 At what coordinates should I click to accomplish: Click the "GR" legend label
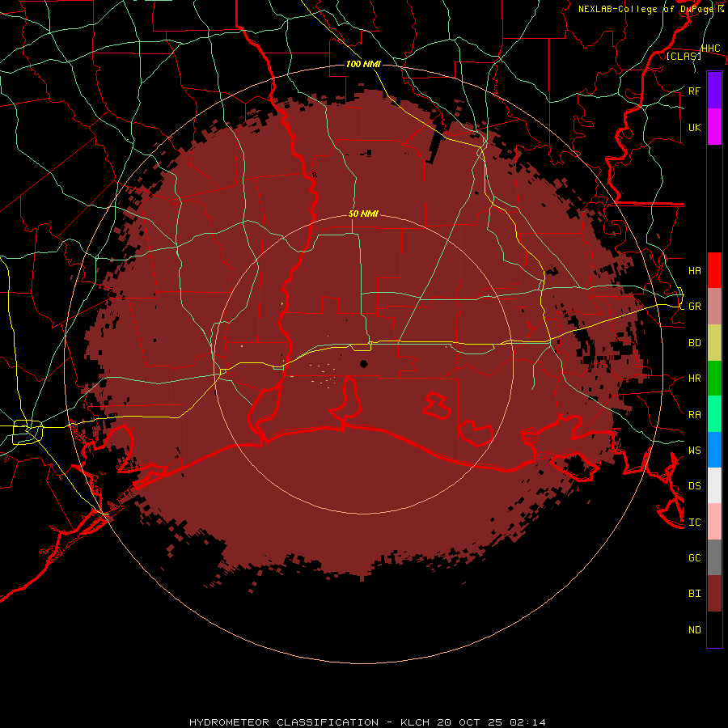click(694, 307)
